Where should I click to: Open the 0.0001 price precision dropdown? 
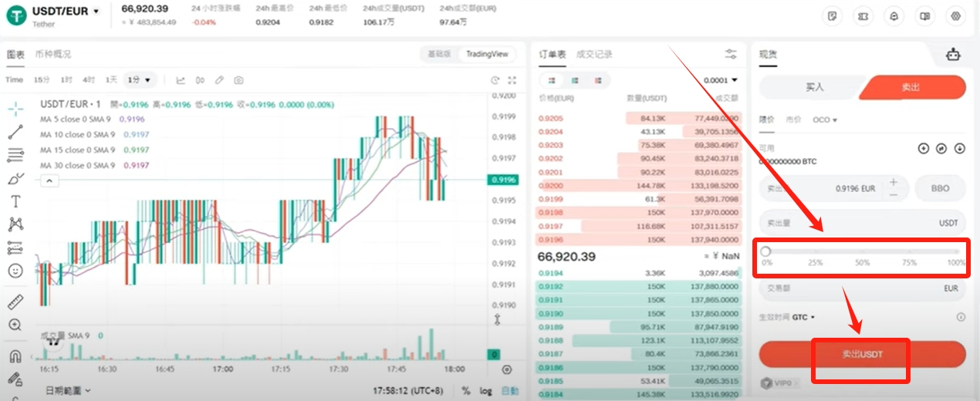tap(721, 80)
